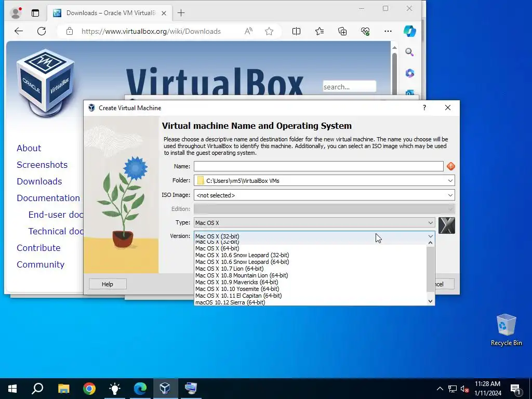Screen dimensions: 532x399
Task: Click the Edge profile avatar icon
Action: pos(16,13)
